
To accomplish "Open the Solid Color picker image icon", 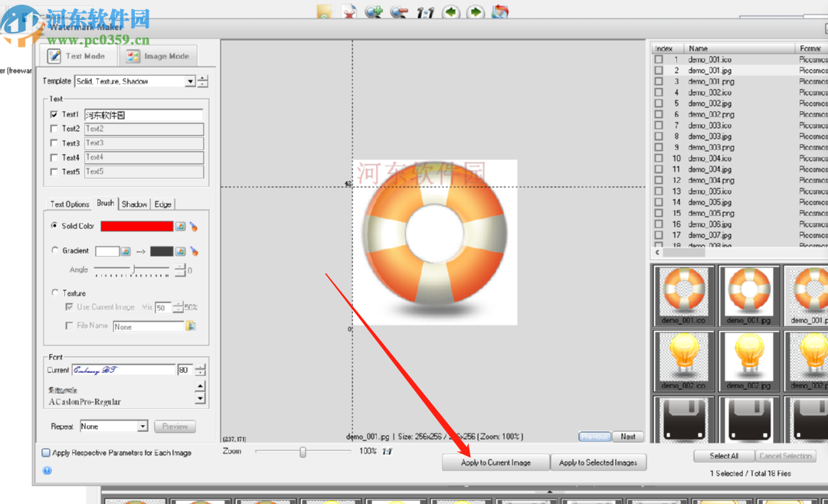I will (x=181, y=227).
